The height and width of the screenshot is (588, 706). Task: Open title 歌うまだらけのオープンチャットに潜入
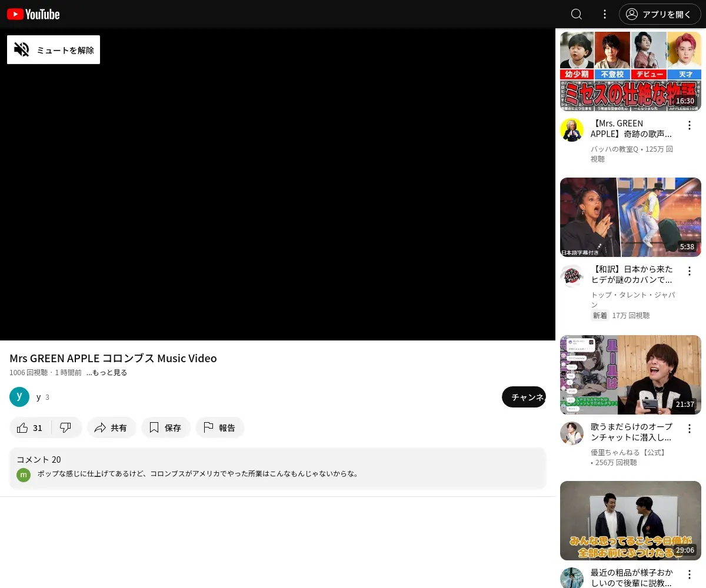pos(631,432)
